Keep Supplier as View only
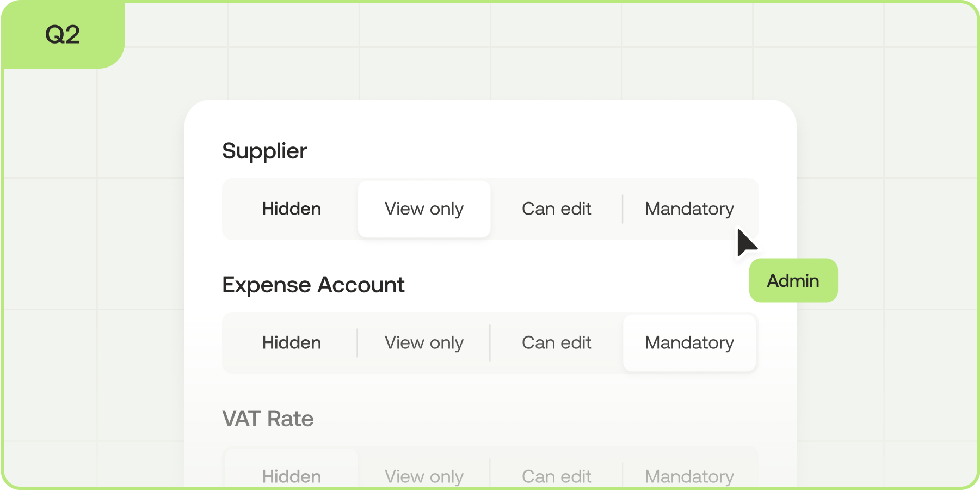The height and width of the screenshot is (490, 980). pyautogui.click(x=424, y=209)
